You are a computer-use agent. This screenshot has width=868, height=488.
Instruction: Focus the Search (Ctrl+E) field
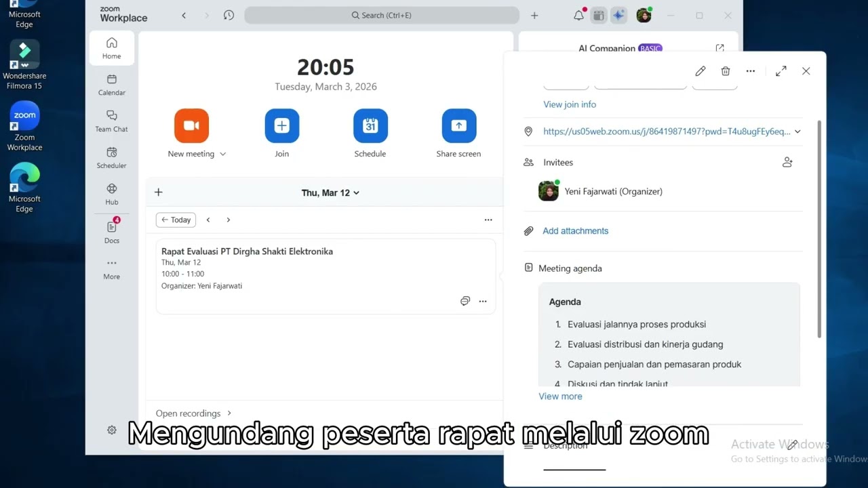382,15
